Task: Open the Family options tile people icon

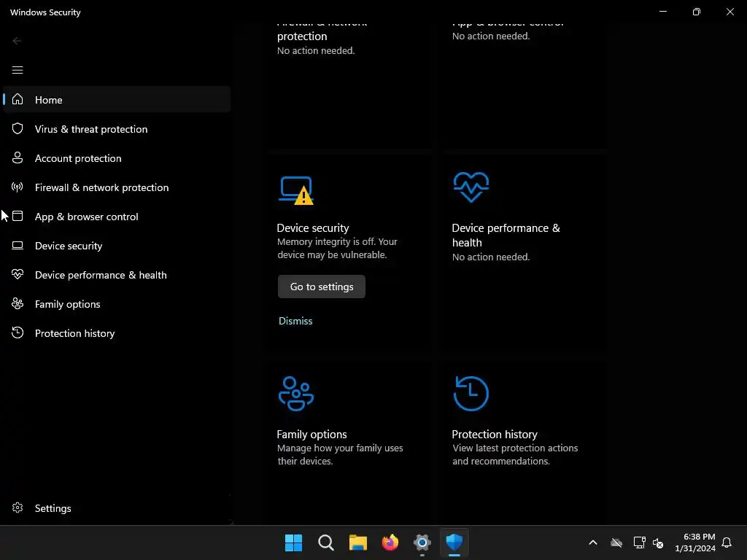Action: coord(296,393)
